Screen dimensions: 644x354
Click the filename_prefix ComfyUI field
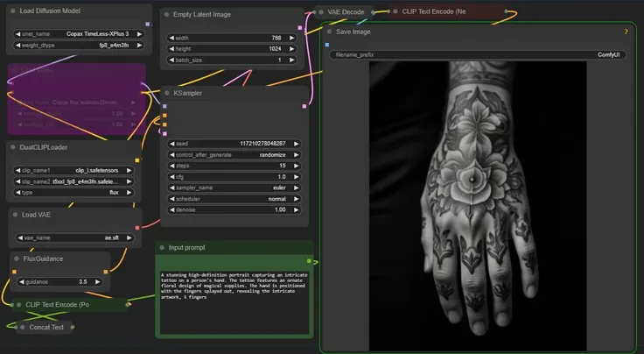478,54
